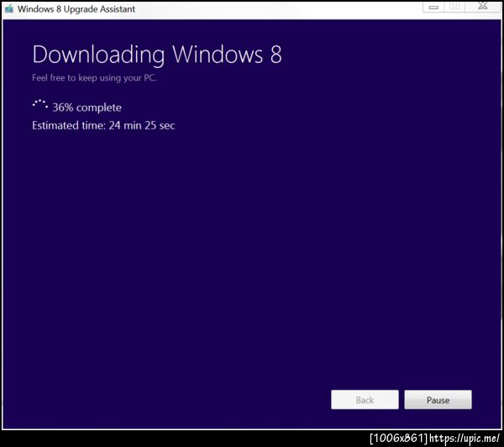Click the "Downloading Windows 8" heading
This screenshot has width=504, height=447.
[157, 55]
